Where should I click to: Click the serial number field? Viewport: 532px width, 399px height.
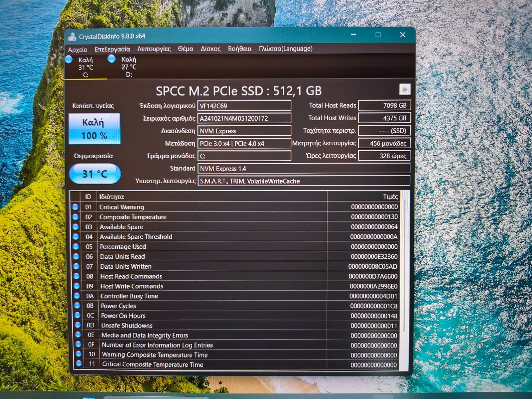tap(244, 118)
